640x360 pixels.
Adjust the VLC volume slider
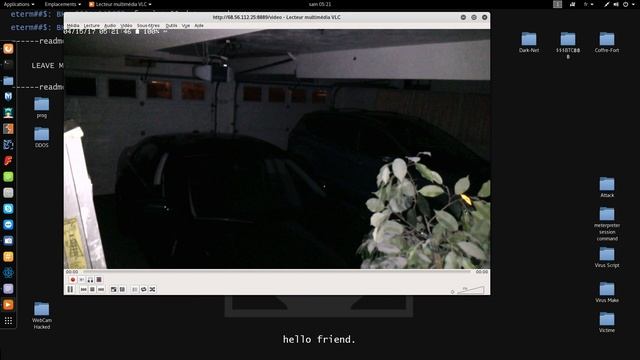471,290
